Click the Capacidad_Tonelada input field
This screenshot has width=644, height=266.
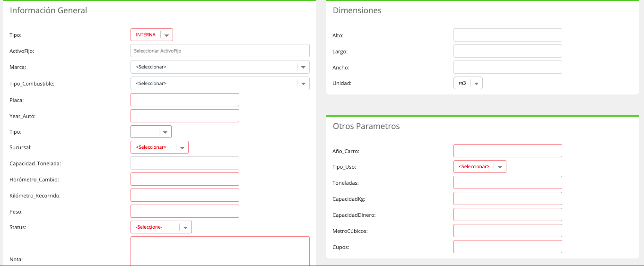point(185,163)
